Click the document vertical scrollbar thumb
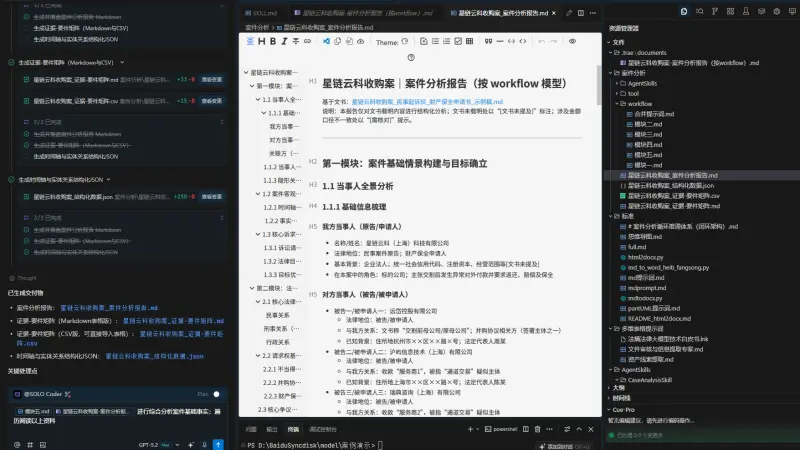The height and width of the screenshot is (450, 800). point(598,84)
